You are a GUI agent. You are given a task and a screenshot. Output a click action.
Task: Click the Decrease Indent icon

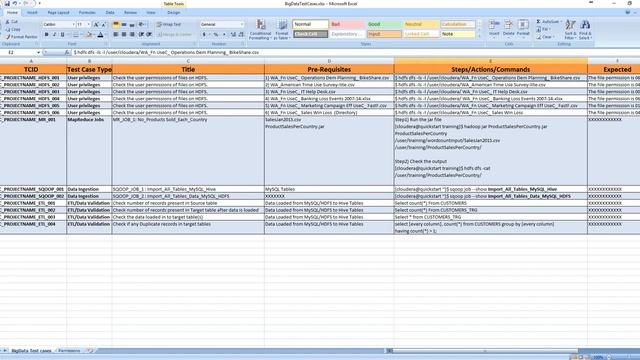141,35
